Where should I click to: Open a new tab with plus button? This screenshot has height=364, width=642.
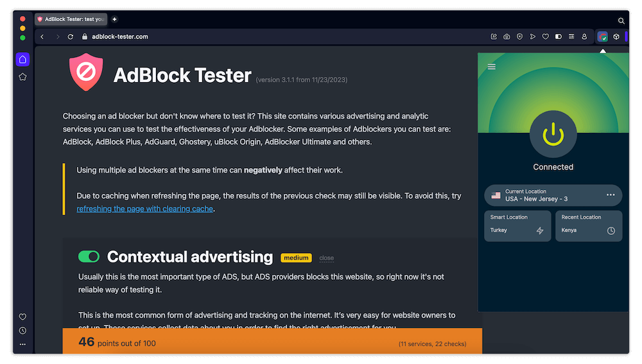point(115,19)
